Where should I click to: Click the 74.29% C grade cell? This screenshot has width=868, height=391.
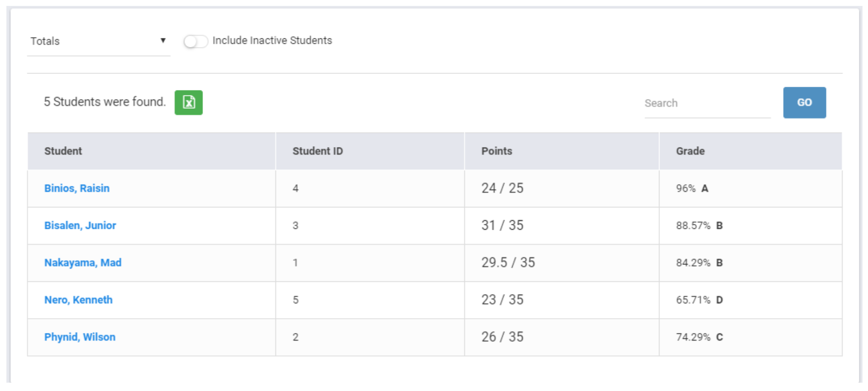(x=699, y=337)
